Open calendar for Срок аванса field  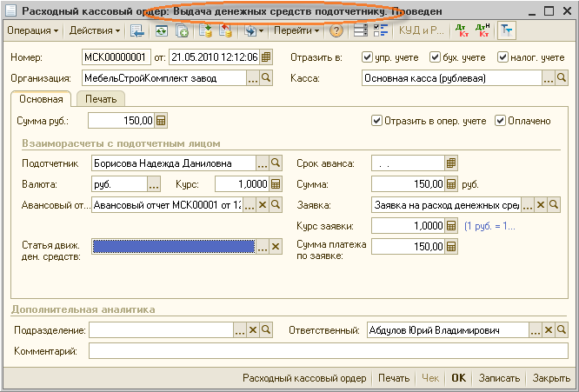[451, 163]
